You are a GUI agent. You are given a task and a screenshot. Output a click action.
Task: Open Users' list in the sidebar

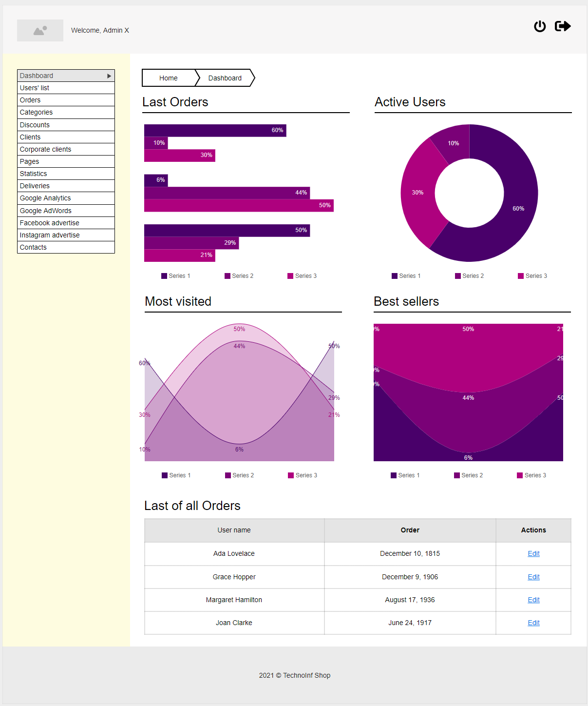[x=35, y=88]
